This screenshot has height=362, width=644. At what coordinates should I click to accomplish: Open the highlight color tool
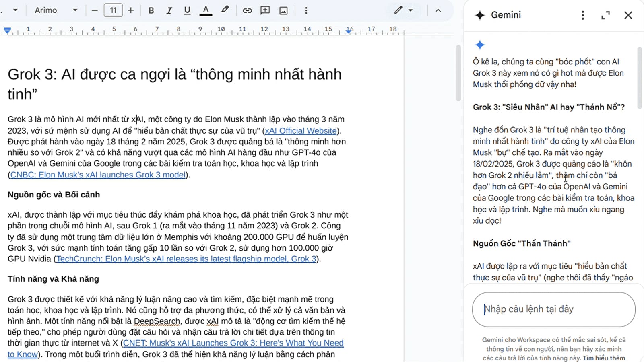tap(225, 10)
